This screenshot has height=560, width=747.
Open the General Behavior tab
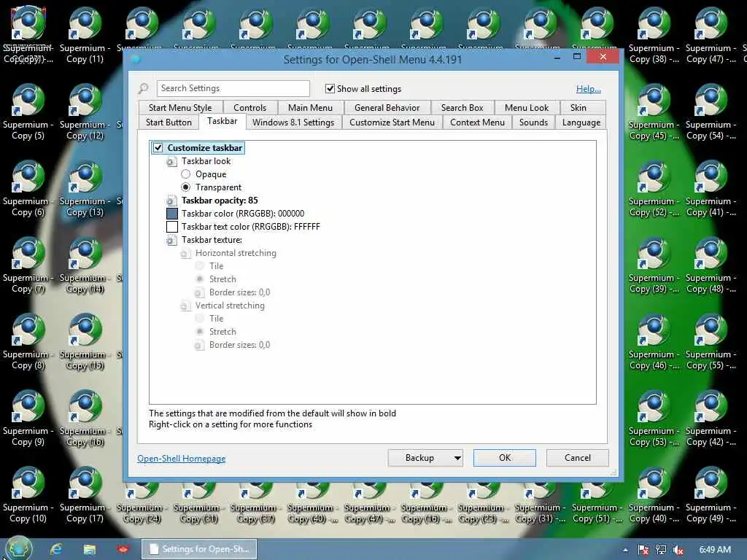pos(387,108)
